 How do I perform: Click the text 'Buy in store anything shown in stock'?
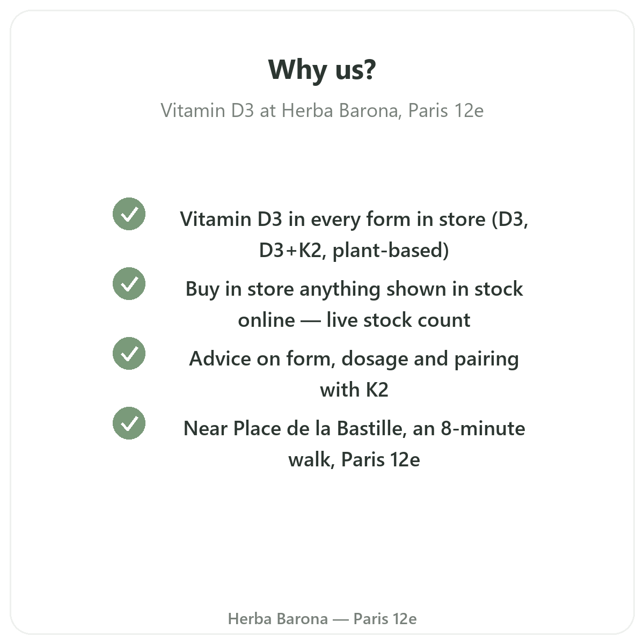coord(354,289)
